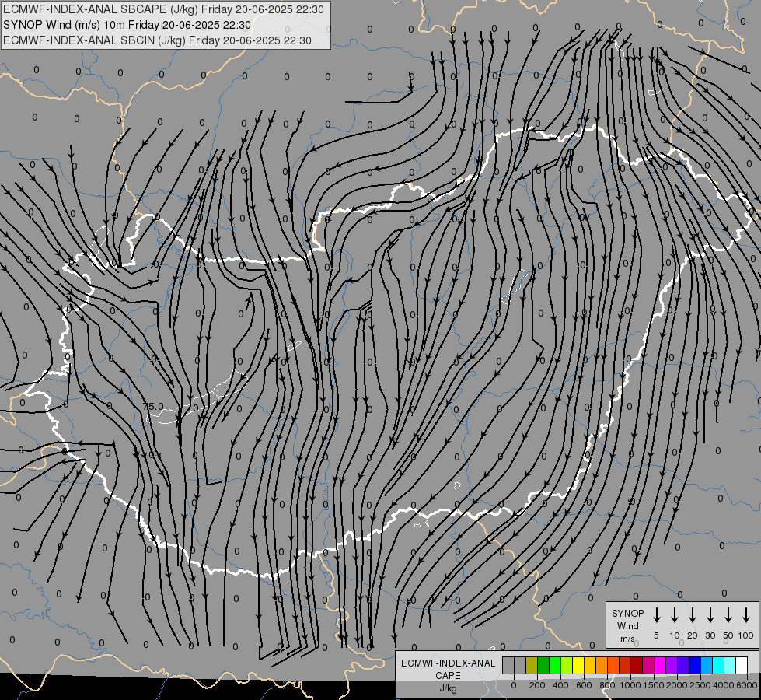Pick the bright magenta CAPE swatch after 1500

pos(660,665)
